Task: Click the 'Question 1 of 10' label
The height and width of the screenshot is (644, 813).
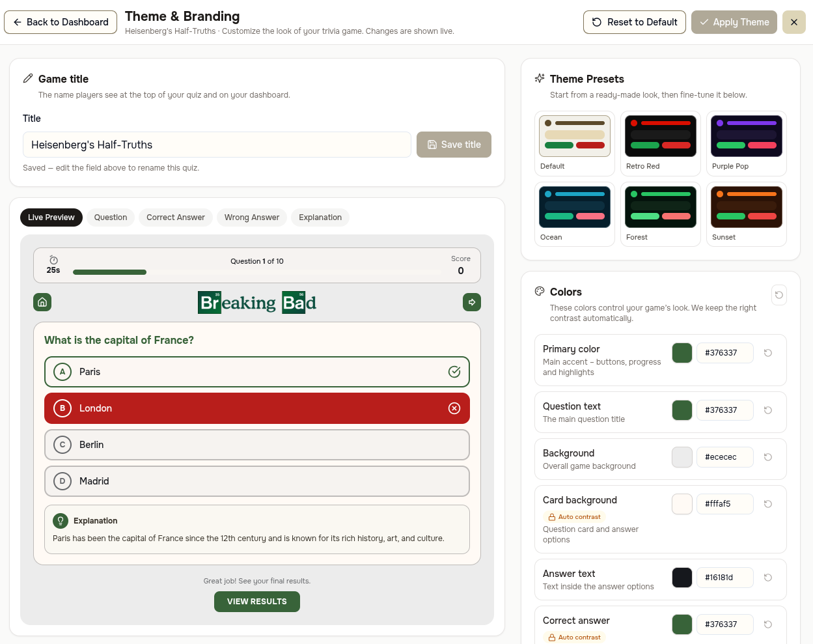Action: coord(257,261)
